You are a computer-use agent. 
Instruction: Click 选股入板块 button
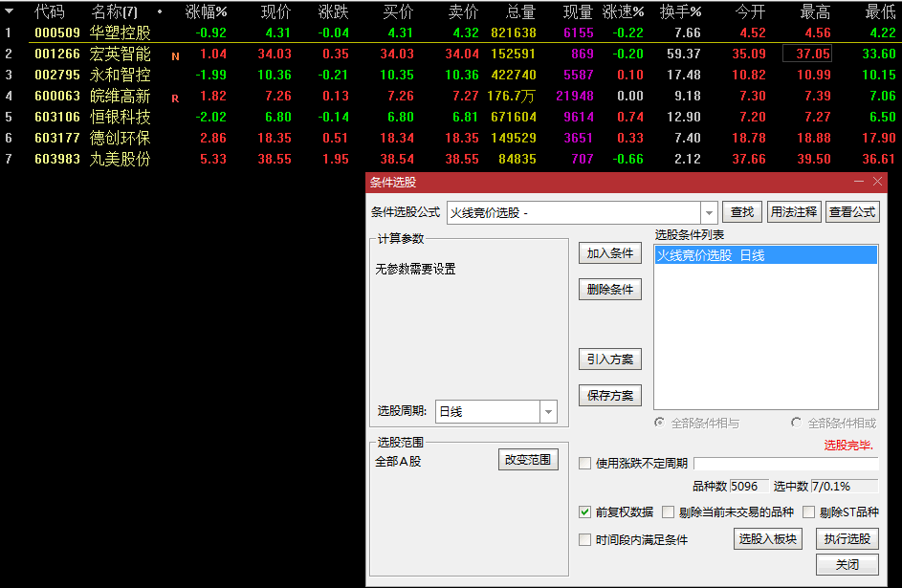(x=768, y=538)
